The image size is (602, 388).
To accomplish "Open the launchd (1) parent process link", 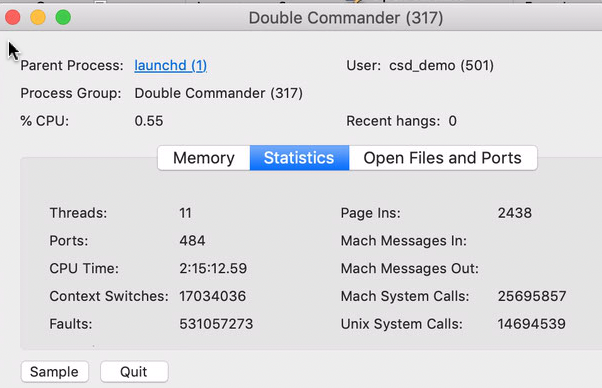I will point(170,66).
